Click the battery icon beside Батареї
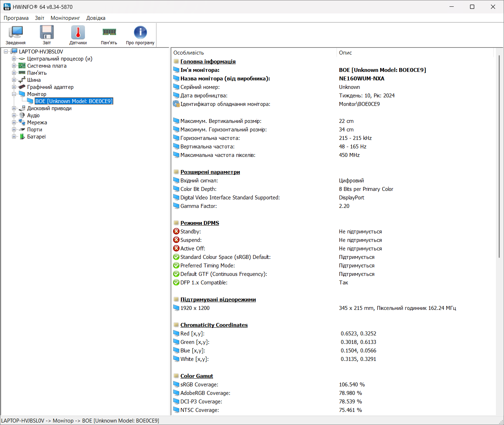Image resolution: width=504 pixels, height=425 pixels. 22,137
